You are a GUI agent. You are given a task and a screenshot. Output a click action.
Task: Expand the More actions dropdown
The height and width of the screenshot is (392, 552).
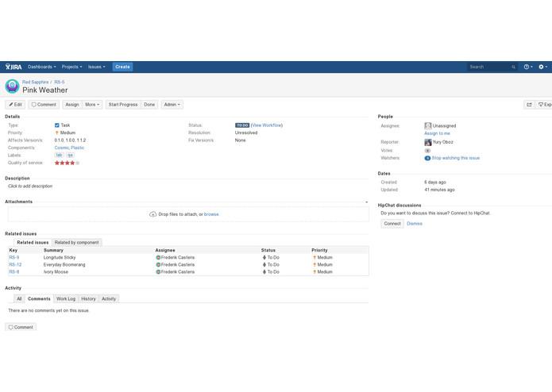(x=92, y=105)
